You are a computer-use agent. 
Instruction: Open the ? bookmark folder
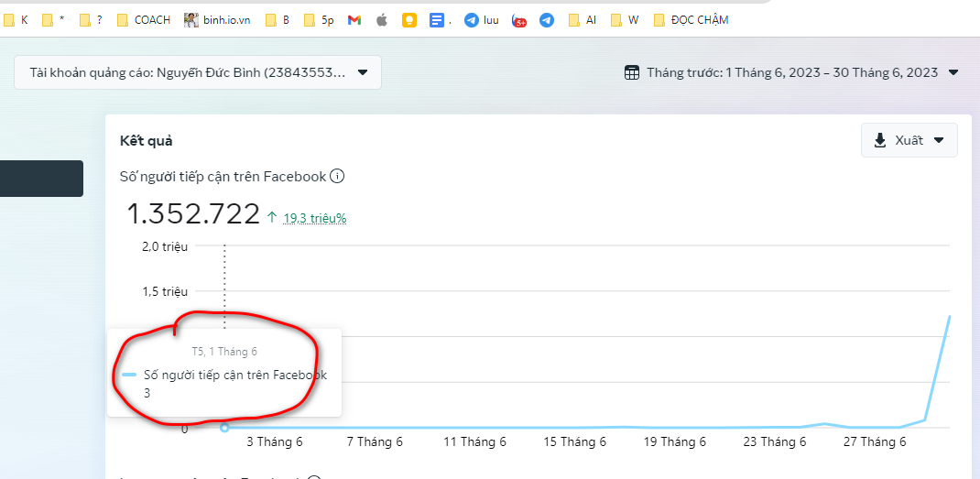coord(92,20)
